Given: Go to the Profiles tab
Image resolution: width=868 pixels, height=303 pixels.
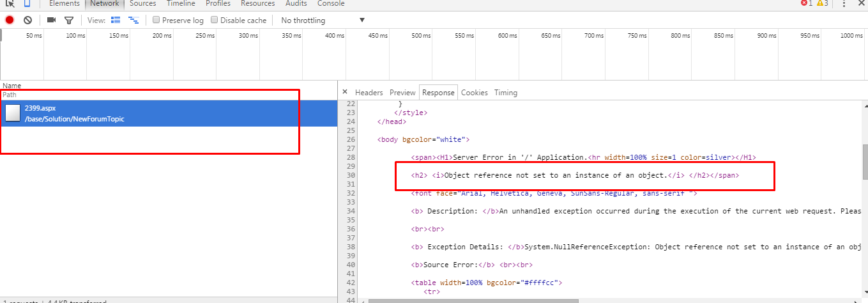Looking at the screenshot, I should pos(218,3).
